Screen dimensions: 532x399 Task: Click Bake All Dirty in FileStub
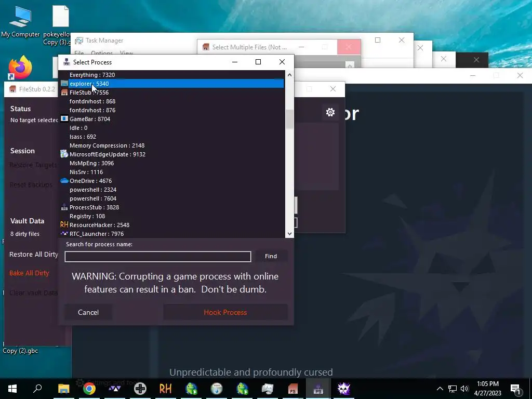(x=29, y=273)
